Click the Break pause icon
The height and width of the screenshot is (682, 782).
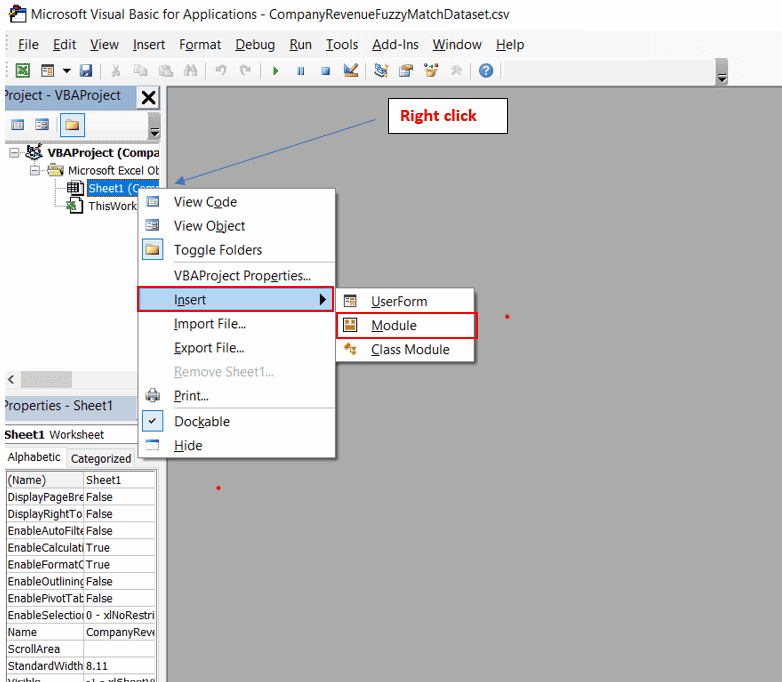[300, 71]
